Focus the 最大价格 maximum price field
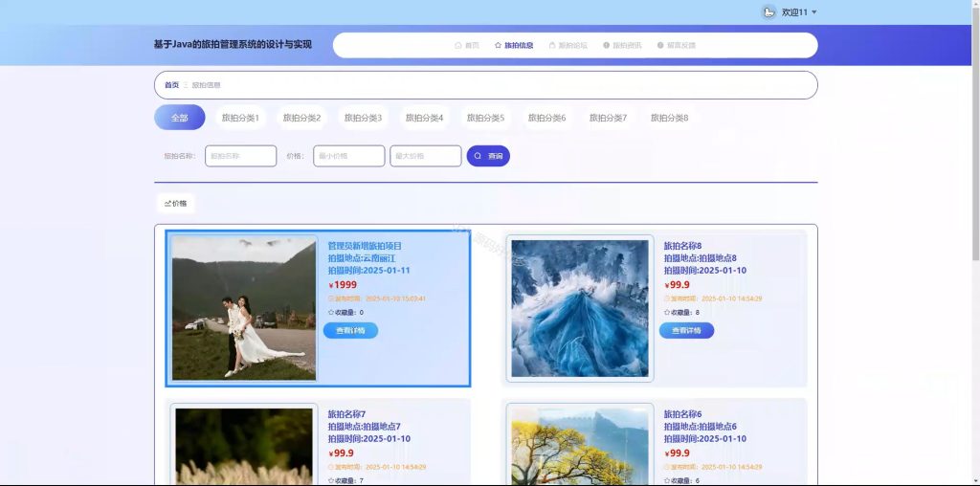 click(x=426, y=156)
